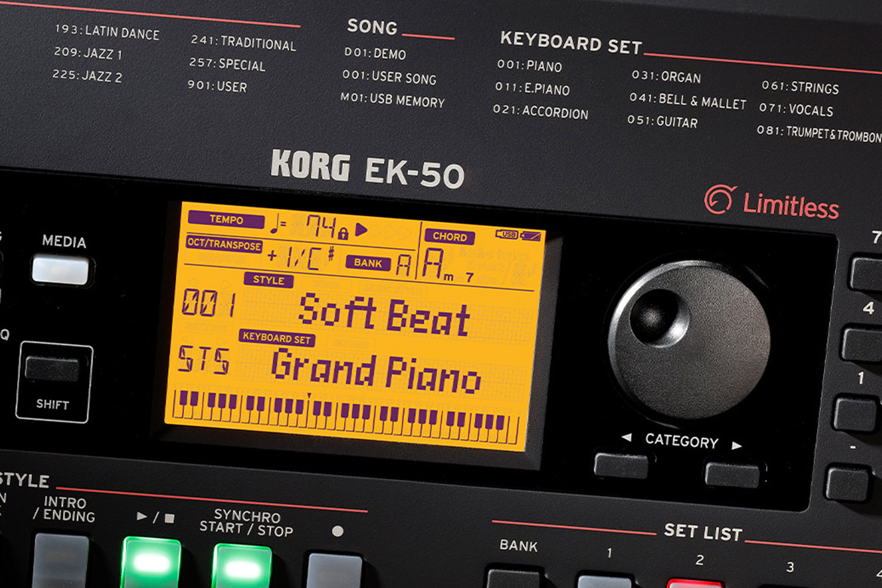
Task: Click the BANK label on the display
Action: point(368,263)
